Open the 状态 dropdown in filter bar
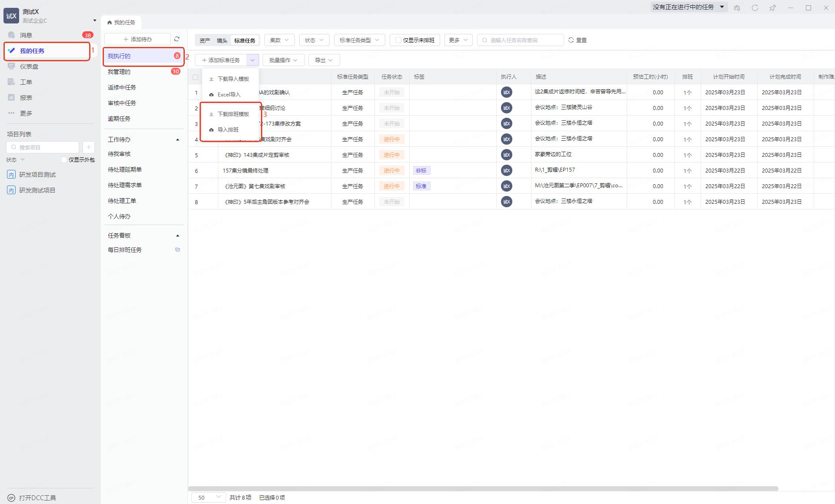Image resolution: width=835 pixels, height=504 pixels. (x=314, y=40)
